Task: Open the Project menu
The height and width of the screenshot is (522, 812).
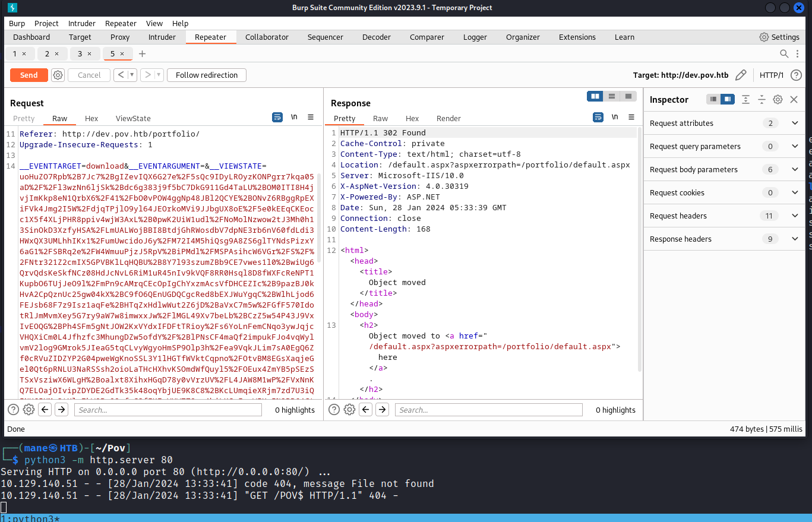Action: tap(46, 23)
